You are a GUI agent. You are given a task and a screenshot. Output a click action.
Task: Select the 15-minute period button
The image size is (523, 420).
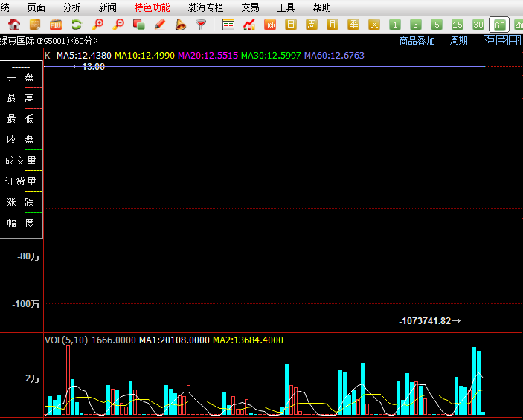(x=458, y=25)
